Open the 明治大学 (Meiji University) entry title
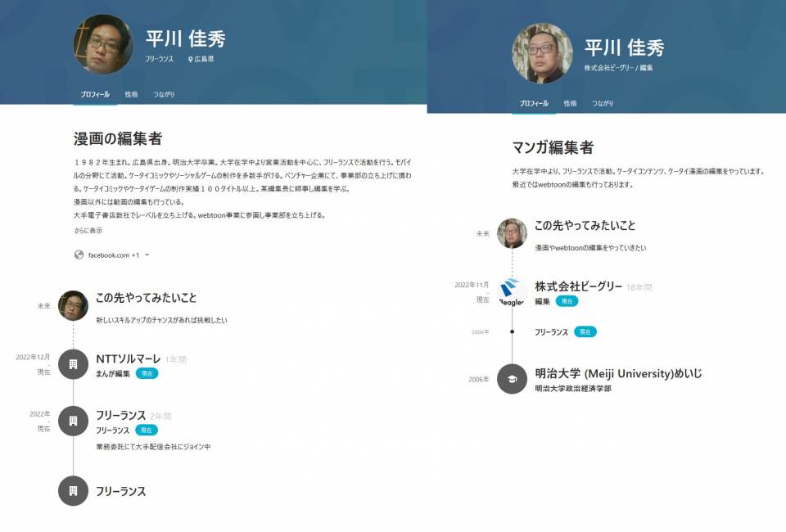The image size is (786, 532). pos(617,373)
